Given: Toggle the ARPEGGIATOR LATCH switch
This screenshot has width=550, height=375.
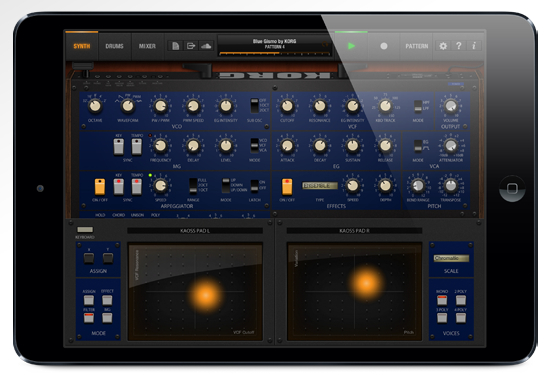Looking at the screenshot, I should 254,186.
